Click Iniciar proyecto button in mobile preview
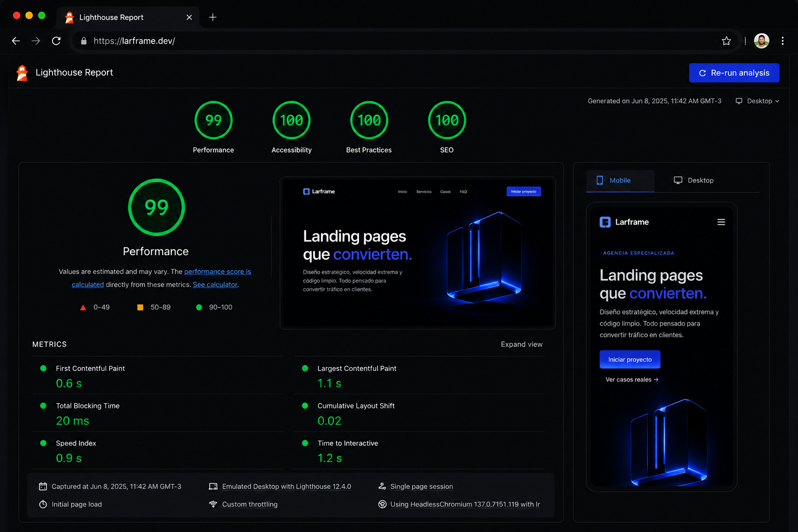This screenshot has height=532, width=798. [x=630, y=360]
